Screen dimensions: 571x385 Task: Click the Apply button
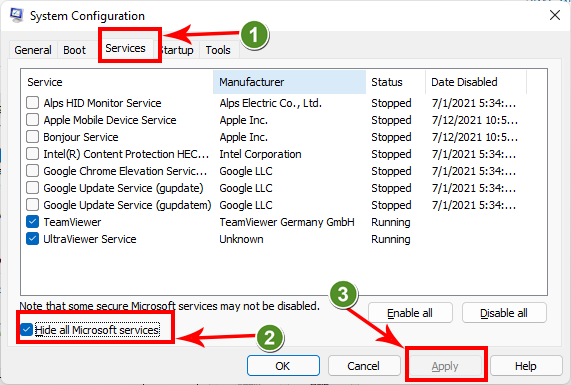point(445,366)
